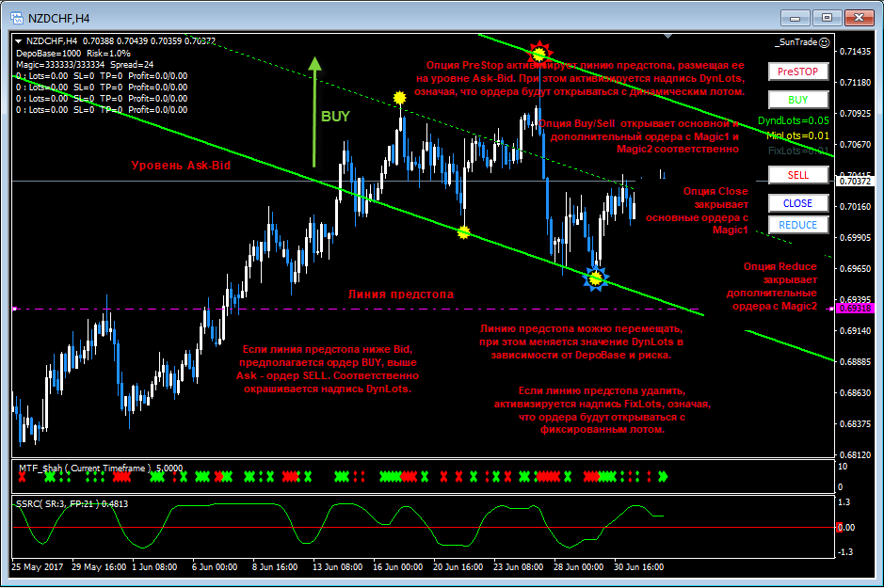Screen dimensions: 884x588
Task: Click the 28 Jun 00:00 time axis label
Action: tap(578, 567)
